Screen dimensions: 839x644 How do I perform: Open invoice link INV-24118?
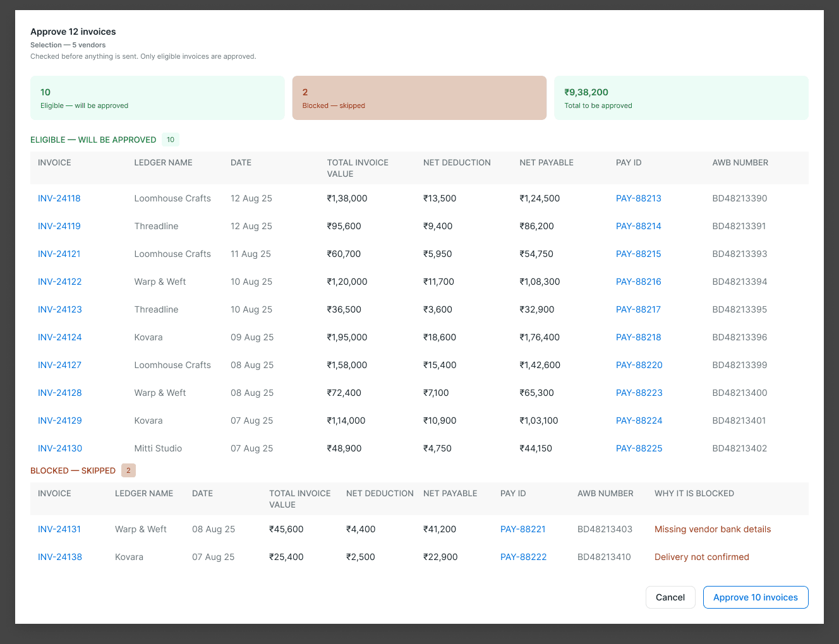[59, 198]
